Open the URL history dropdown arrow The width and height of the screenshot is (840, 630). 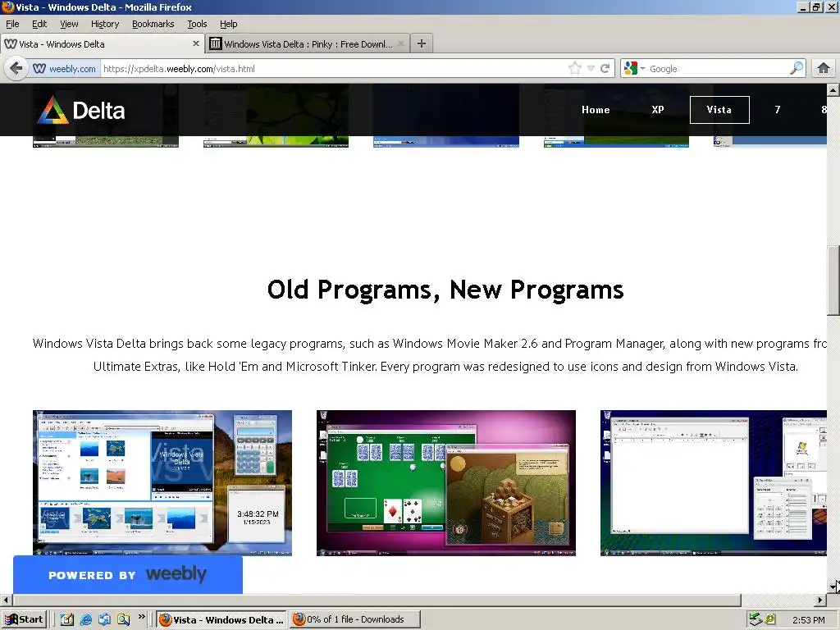click(591, 69)
